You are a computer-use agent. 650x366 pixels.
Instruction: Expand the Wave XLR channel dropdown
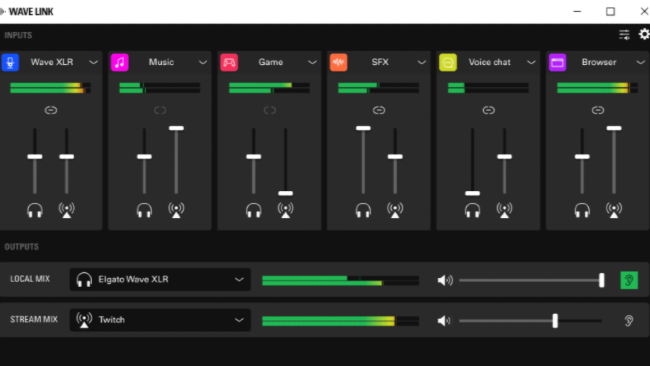point(94,63)
